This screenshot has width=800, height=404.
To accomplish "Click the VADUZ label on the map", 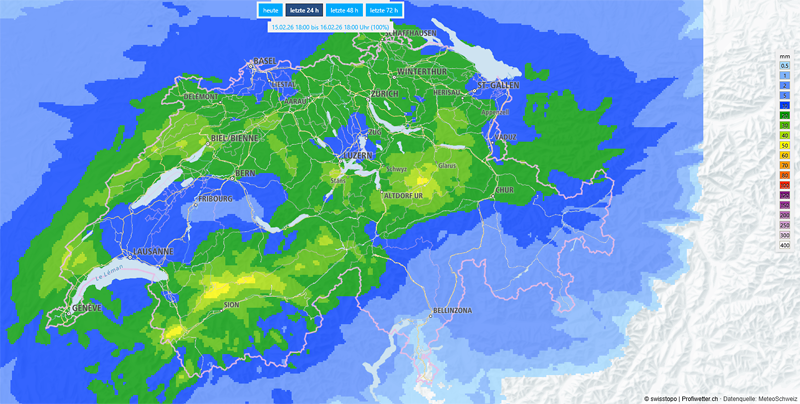I will (505, 137).
